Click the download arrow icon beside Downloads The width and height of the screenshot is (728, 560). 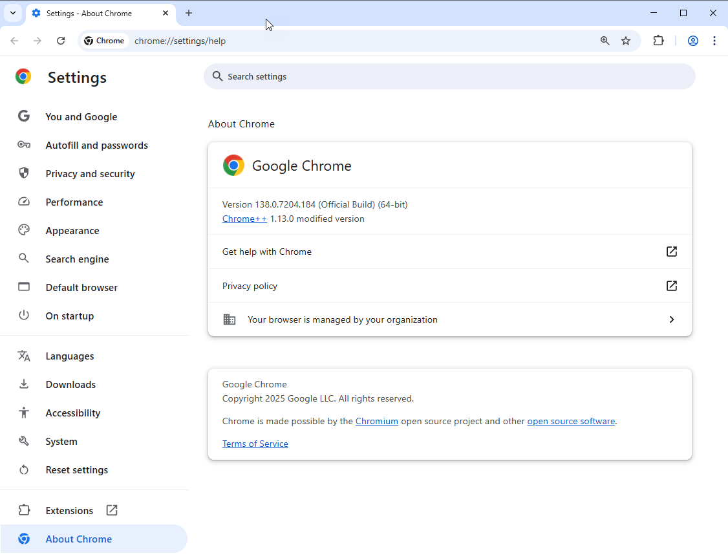pyautogui.click(x=24, y=384)
